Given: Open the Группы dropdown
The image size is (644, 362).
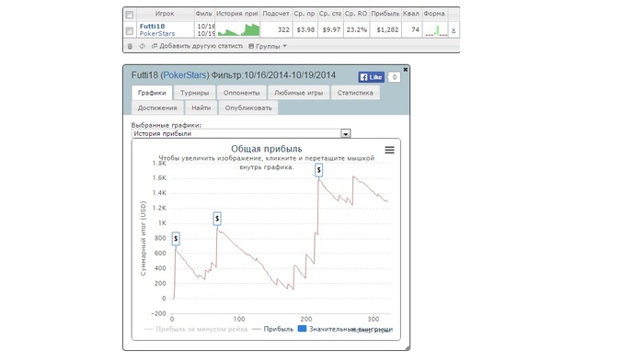Looking at the screenshot, I should point(268,46).
